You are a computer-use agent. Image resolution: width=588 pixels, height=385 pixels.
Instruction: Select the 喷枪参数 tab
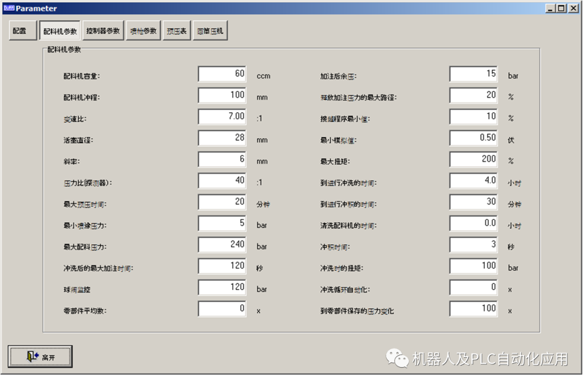pyautogui.click(x=143, y=30)
